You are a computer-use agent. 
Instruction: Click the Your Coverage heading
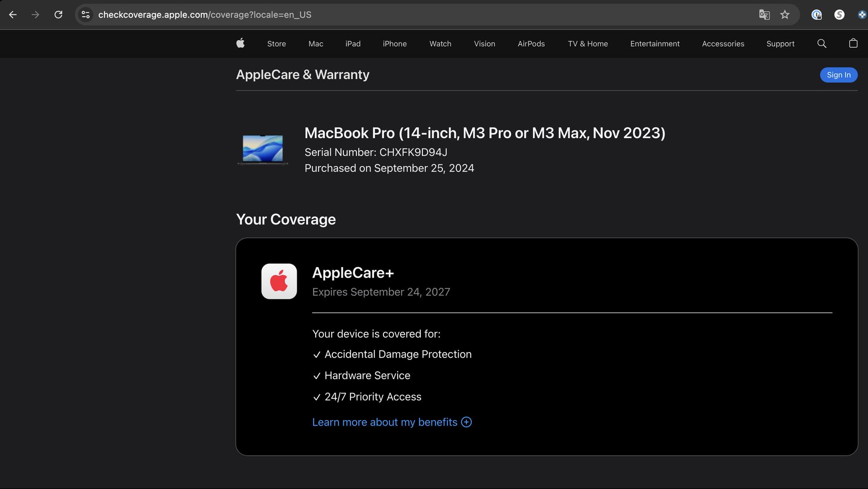[x=286, y=220]
